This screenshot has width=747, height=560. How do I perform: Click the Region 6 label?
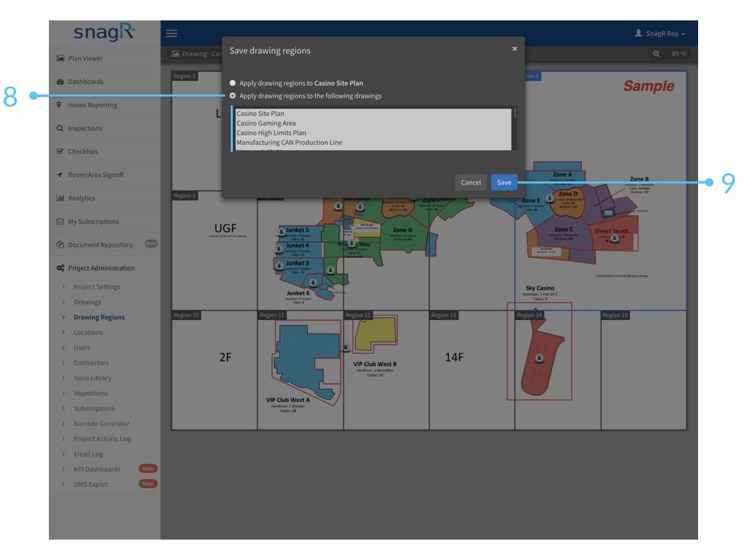coord(185,195)
